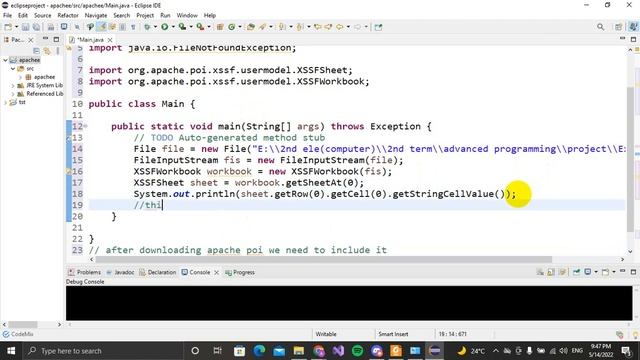
Task: Toggle Link with Editor in Package Explorer
Action: (x=47, y=51)
